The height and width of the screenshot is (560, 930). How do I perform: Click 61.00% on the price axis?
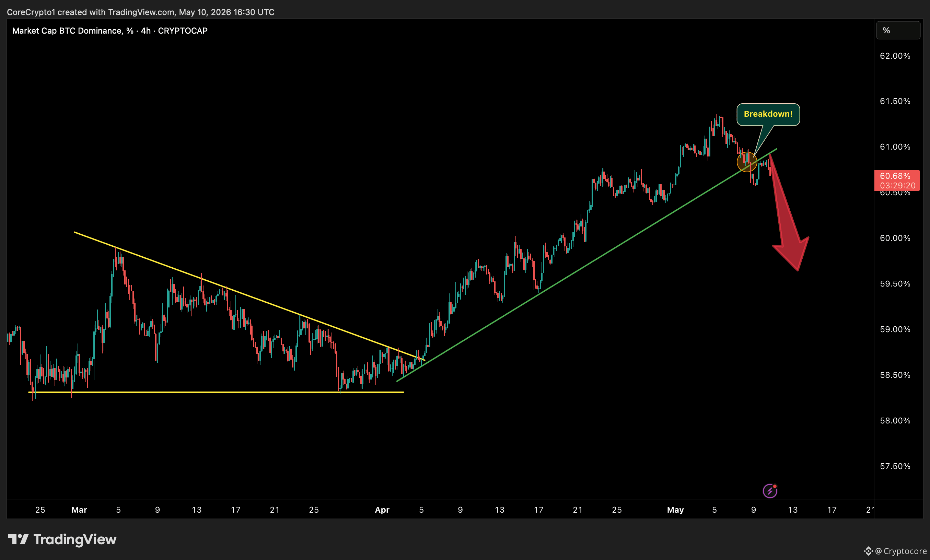895,147
